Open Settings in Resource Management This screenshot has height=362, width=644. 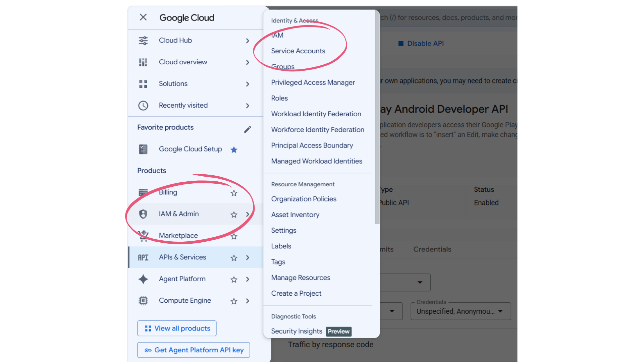tap(284, 231)
